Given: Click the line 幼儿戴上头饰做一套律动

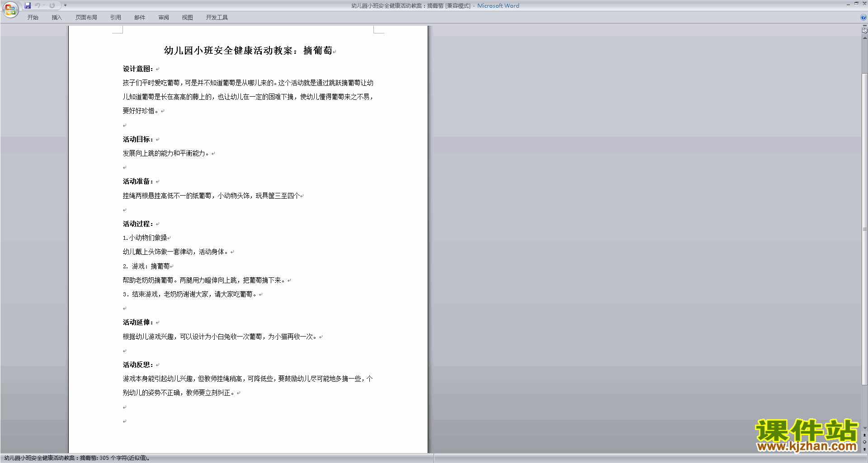Looking at the screenshot, I should tap(176, 252).
